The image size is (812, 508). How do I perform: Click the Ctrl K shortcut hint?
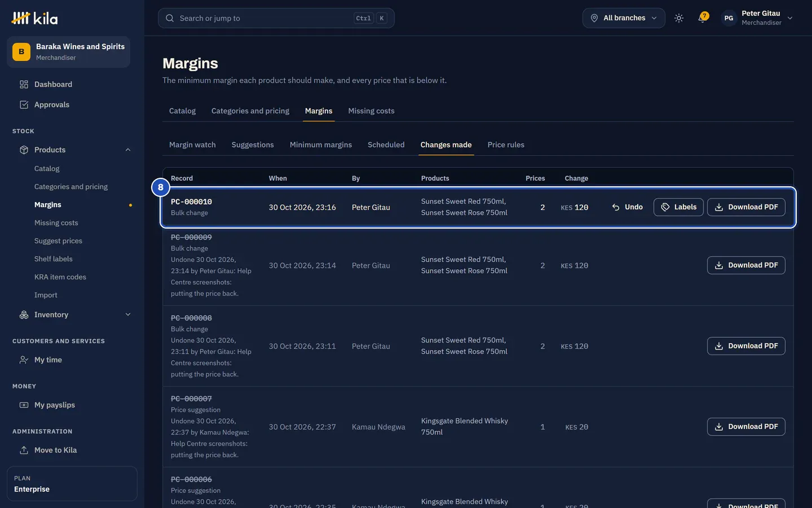370,18
